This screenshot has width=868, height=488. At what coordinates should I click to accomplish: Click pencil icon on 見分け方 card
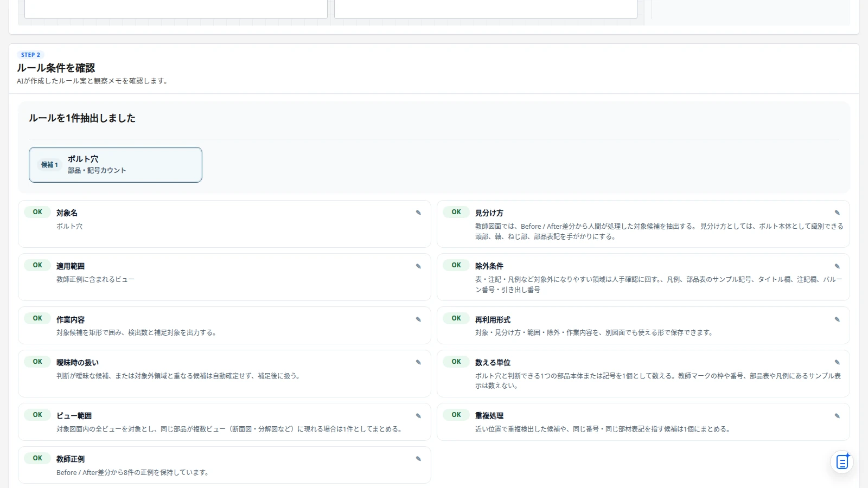click(837, 213)
